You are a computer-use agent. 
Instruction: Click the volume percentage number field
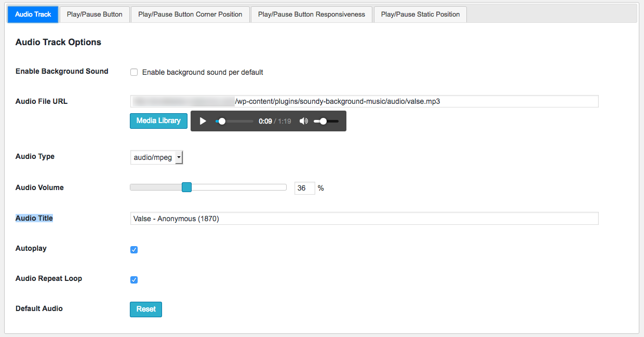point(304,188)
